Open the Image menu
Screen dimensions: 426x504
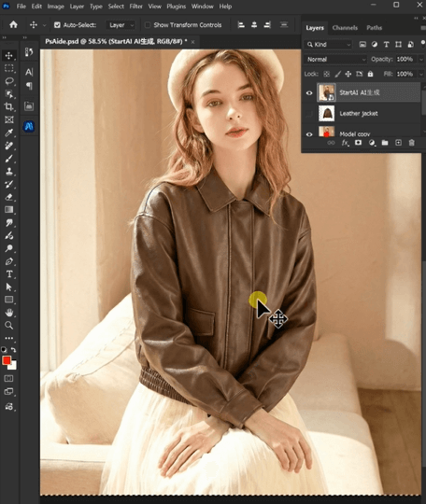tap(56, 7)
